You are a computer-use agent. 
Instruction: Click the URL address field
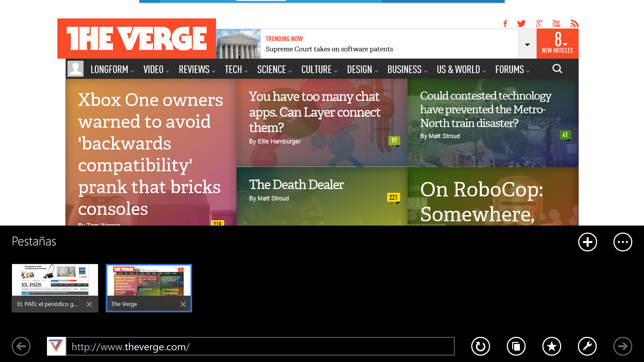(x=260, y=347)
